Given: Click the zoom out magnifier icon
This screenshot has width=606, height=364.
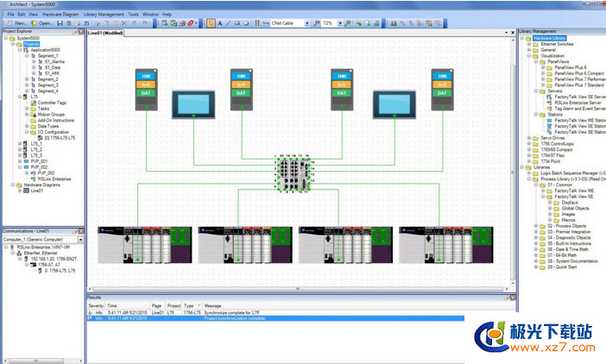Looking at the screenshot, I should (317, 23).
